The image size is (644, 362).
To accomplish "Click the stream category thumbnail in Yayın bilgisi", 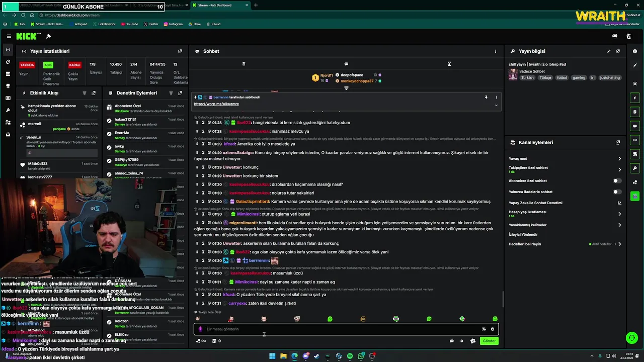I will 513,74.
